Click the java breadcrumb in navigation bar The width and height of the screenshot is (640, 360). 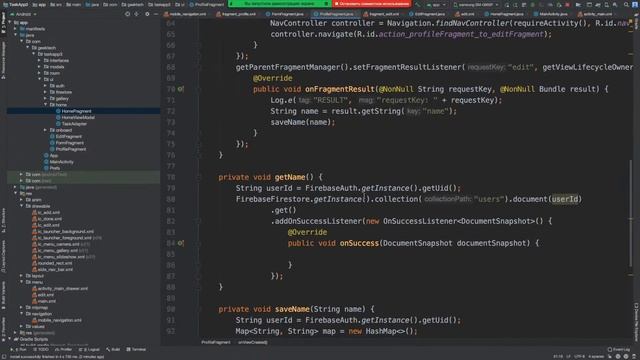pos(93,5)
